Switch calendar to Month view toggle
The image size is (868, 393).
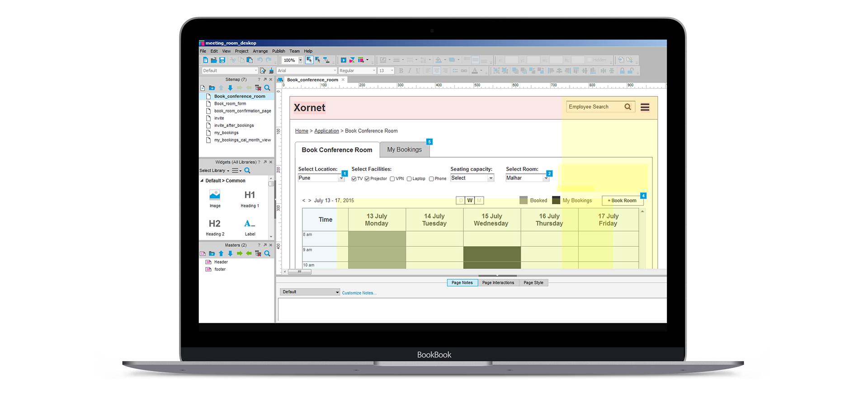pyautogui.click(x=479, y=201)
